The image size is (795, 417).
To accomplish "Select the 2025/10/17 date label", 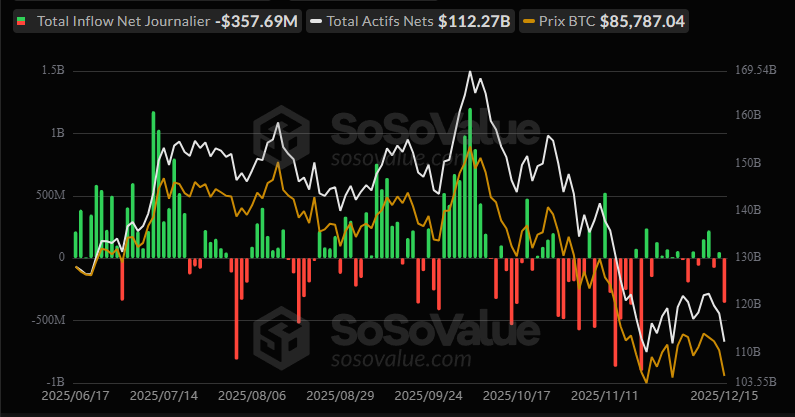I will 517,396.
